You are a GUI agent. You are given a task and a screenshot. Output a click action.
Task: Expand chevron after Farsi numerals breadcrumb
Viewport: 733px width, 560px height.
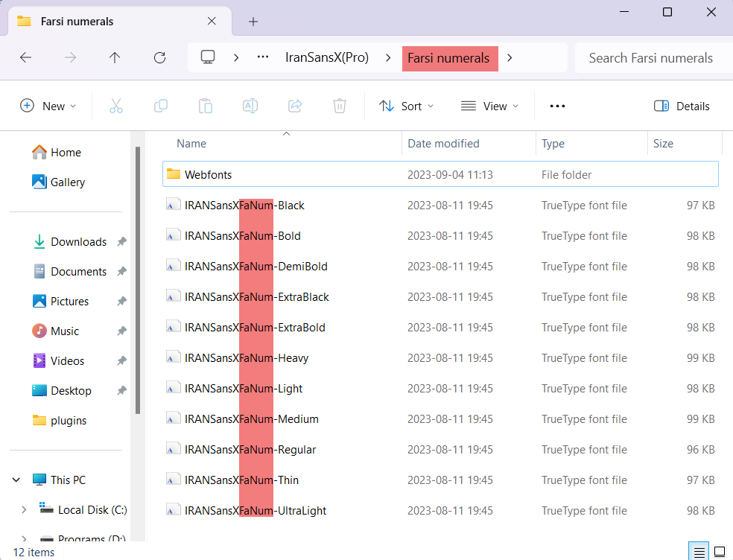(x=510, y=58)
